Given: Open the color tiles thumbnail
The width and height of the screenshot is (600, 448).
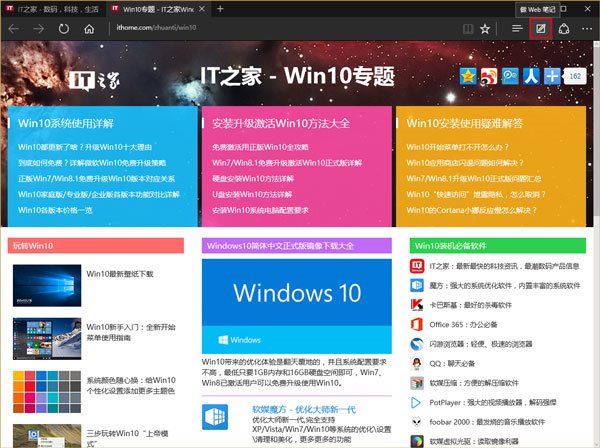Looking at the screenshot, I should pyautogui.click(x=47, y=392).
